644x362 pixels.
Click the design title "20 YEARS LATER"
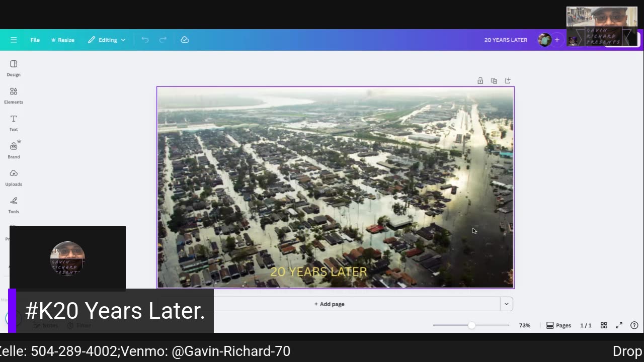pos(506,40)
